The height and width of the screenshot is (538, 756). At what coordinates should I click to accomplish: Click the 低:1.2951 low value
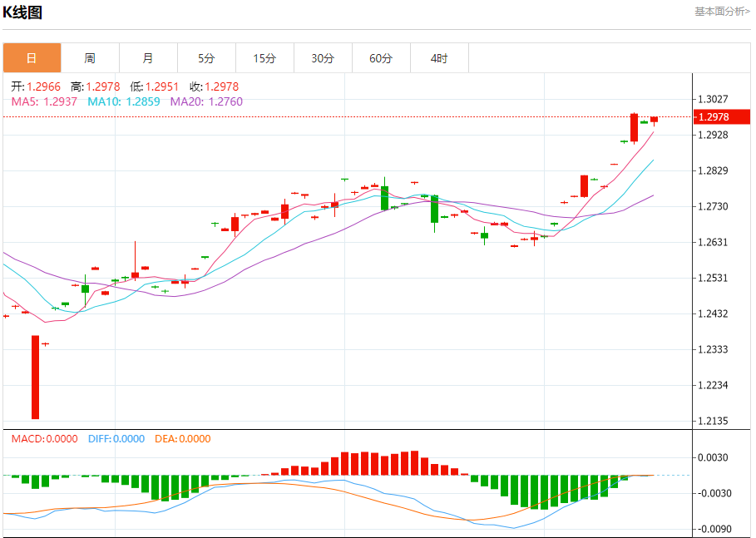coord(155,86)
